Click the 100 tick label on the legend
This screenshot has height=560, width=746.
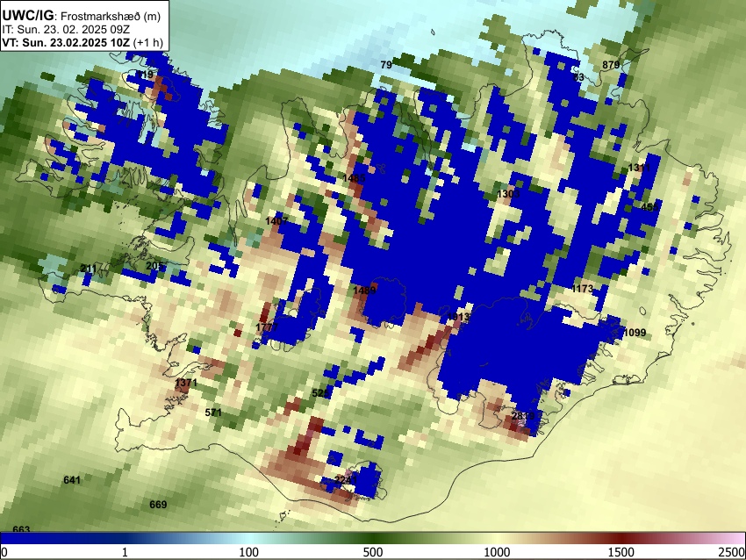249,552
